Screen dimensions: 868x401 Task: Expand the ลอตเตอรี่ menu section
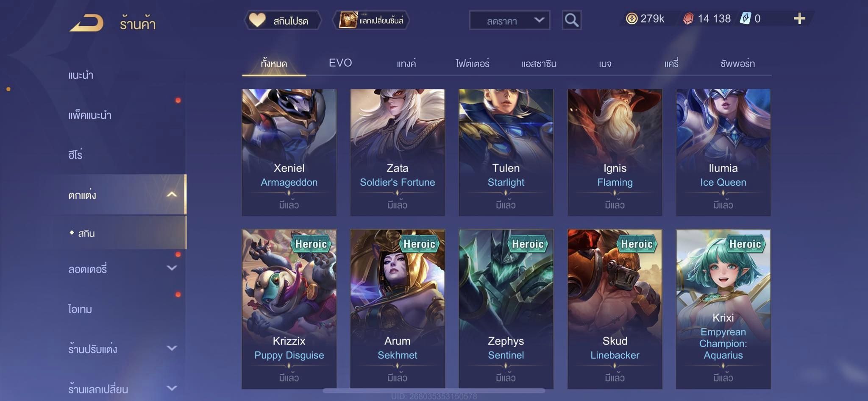(172, 268)
